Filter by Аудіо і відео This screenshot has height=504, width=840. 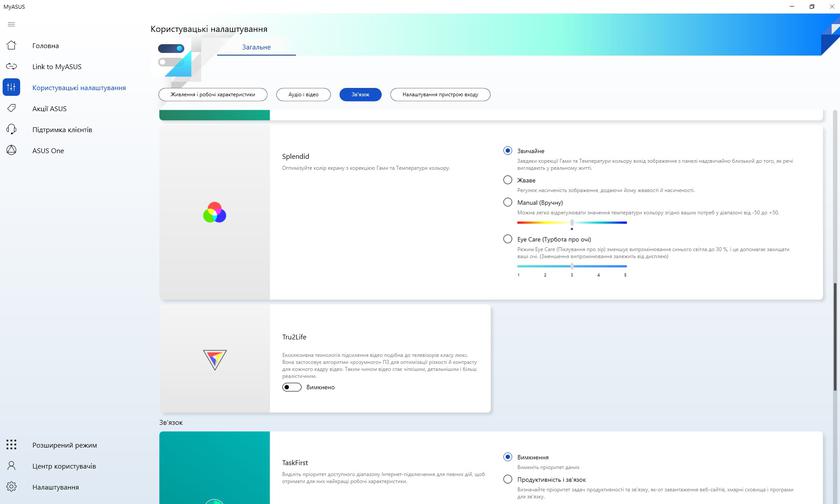pyautogui.click(x=303, y=95)
